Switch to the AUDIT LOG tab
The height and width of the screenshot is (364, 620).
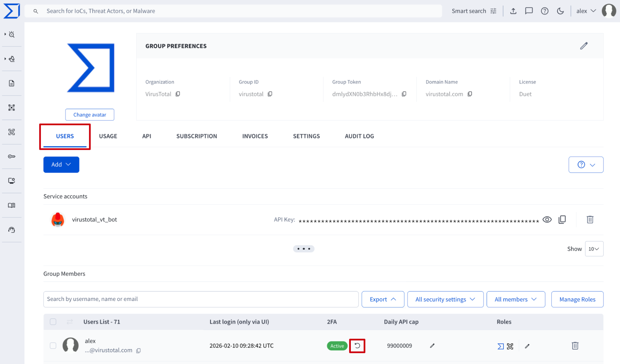(359, 136)
